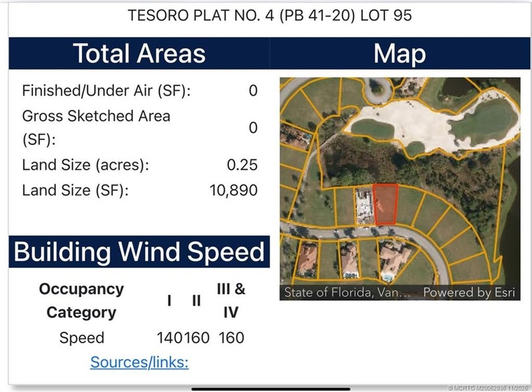Click the Occupancy Category column header
The image size is (532, 392).
pyautogui.click(x=81, y=301)
